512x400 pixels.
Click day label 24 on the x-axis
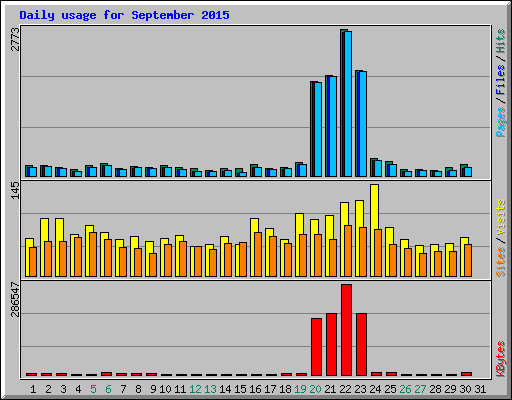(375, 389)
